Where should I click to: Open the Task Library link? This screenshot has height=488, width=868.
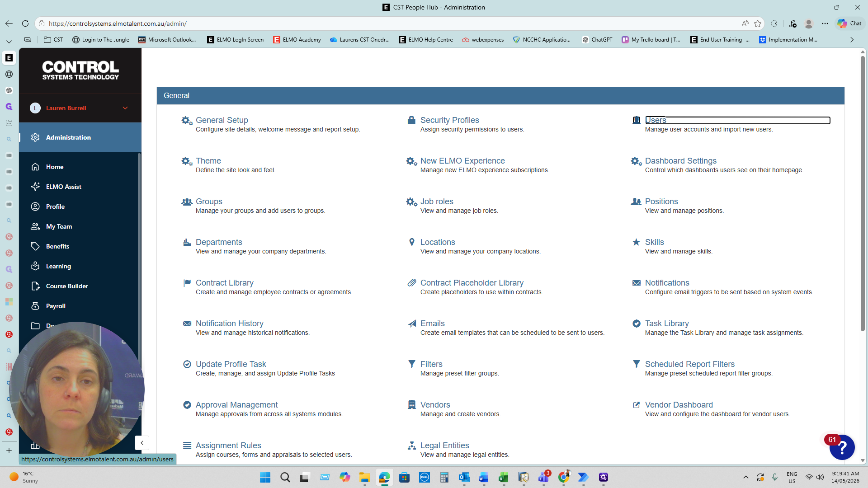pos(667,324)
